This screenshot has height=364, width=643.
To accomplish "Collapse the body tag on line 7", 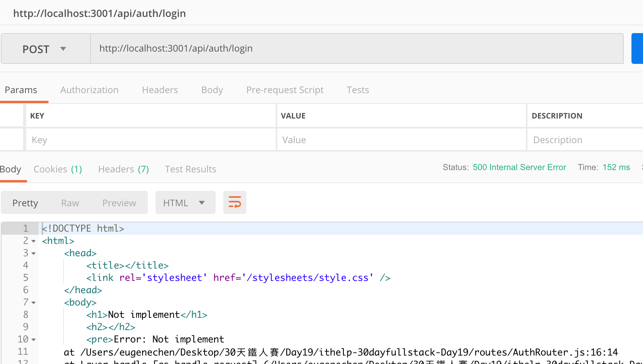I will (33, 303).
